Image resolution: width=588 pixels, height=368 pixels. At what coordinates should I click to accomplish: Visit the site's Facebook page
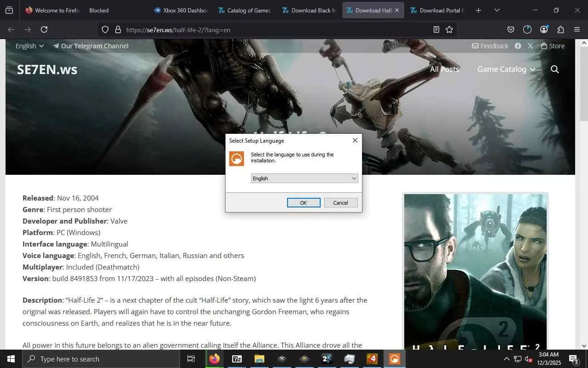click(518, 46)
